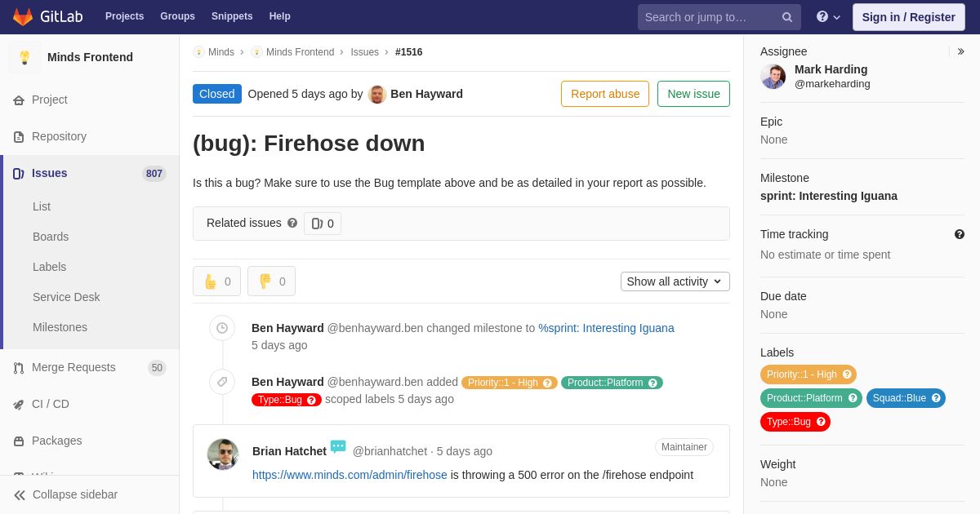Click the Packages icon in sidebar
The image size is (980, 514).
tap(19, 441)
